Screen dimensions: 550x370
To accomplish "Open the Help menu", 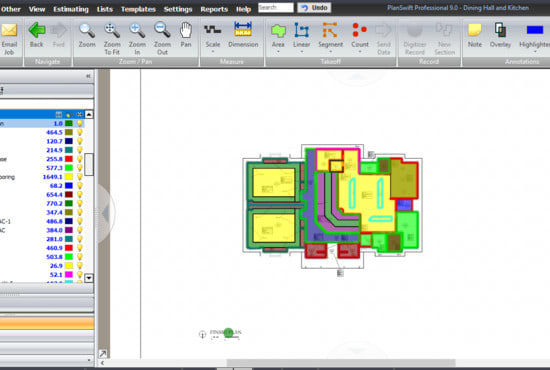I will click(243, 9).
